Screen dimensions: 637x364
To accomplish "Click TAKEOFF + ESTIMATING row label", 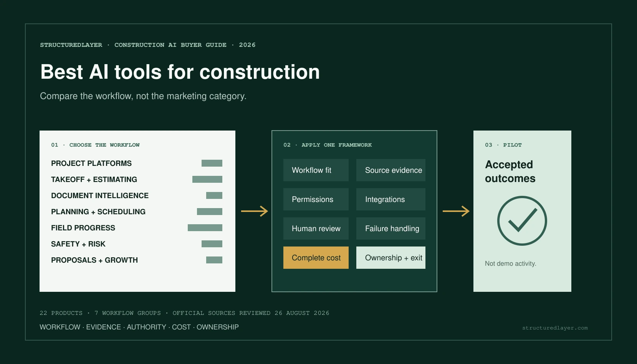I will [x=94, y=179].
